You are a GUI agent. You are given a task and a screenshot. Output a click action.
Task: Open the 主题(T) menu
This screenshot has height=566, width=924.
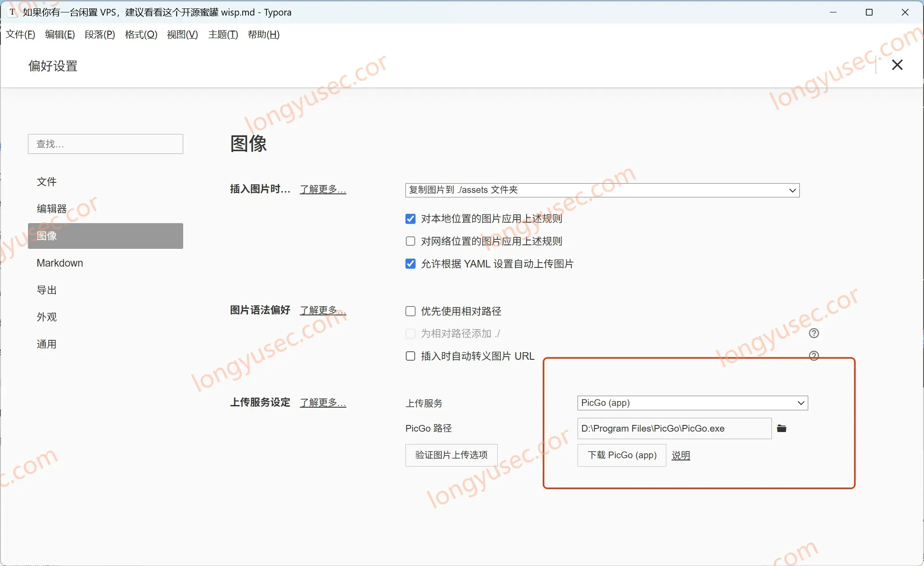[x=223, y=35]
